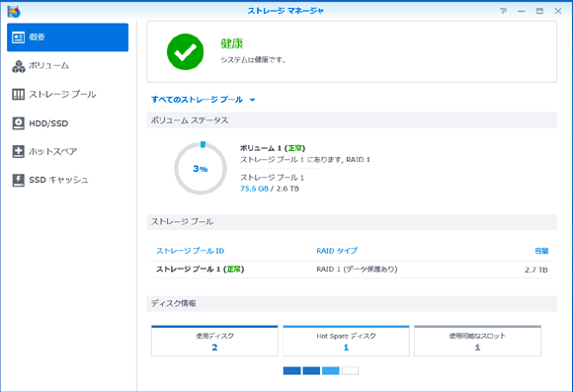
Task: Click the HDD/SSD drive icon
Action: click(x=18, y=123)
